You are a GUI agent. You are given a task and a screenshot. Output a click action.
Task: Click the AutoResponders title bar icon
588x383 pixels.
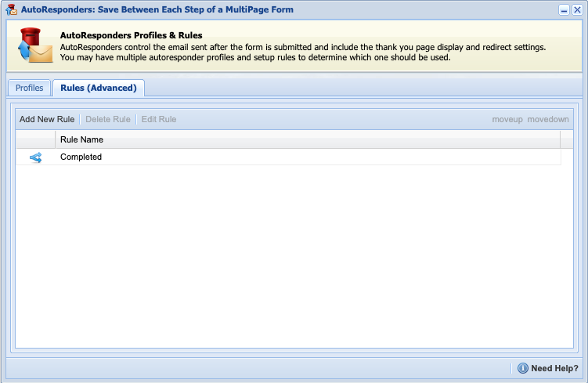12,9
